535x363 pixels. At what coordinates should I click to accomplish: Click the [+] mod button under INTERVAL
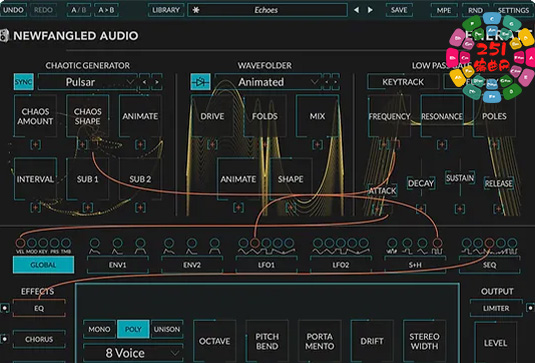pyautogui.click(x=35, y=207)
